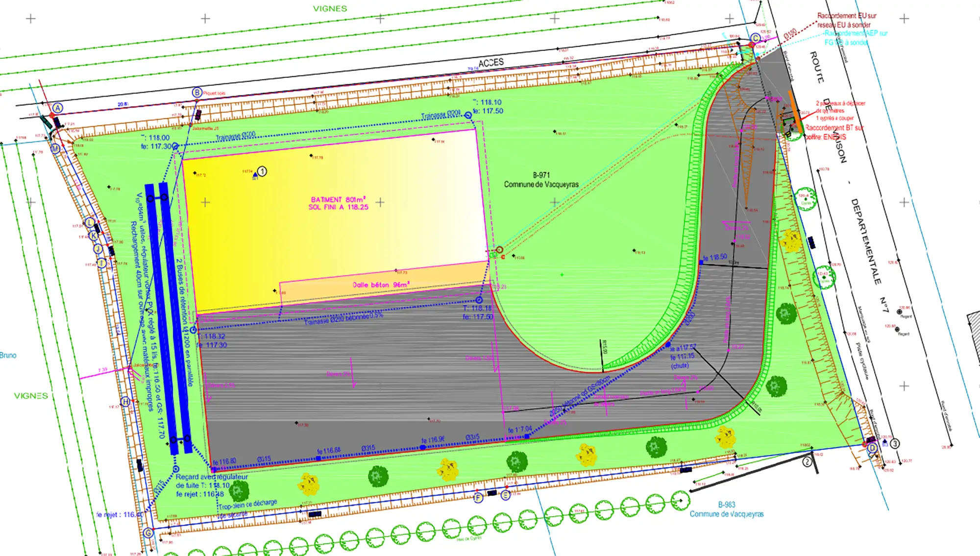The image size is (980, 556).
Task: Select the circled point marker C
Action: tap(756, 38)
